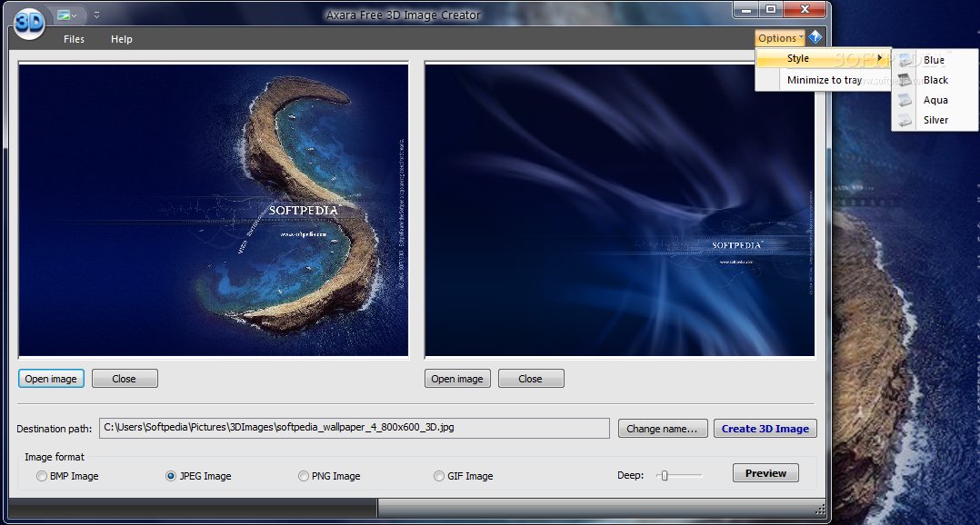Select the Aqua style theme

935,100
